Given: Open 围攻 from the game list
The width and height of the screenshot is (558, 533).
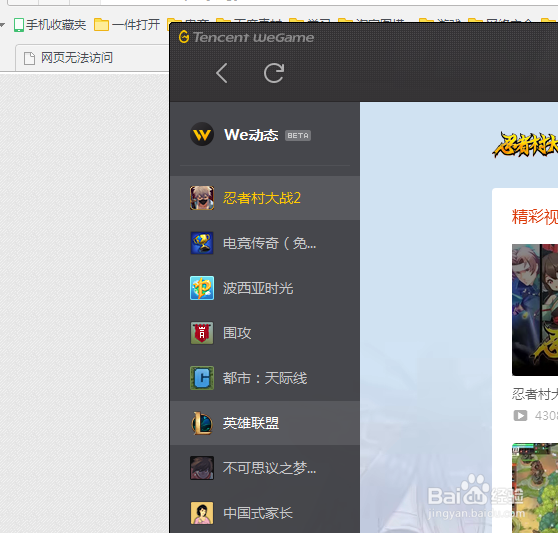Looking at the screenshot, I should click(265, 333).
